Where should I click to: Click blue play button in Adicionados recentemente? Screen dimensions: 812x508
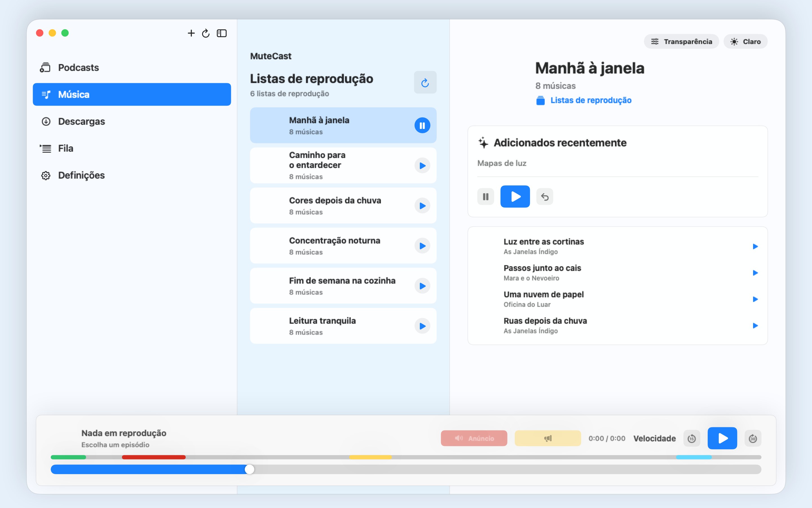click(x=515, y=196)
